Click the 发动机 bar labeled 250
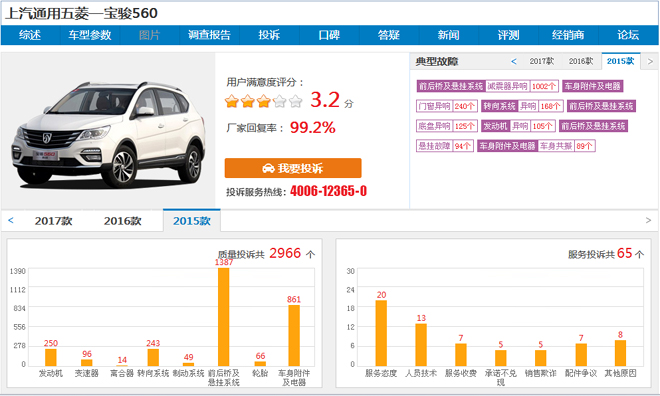Image resolution: width=660 pixels, height=396 pixels. point(51,357)
